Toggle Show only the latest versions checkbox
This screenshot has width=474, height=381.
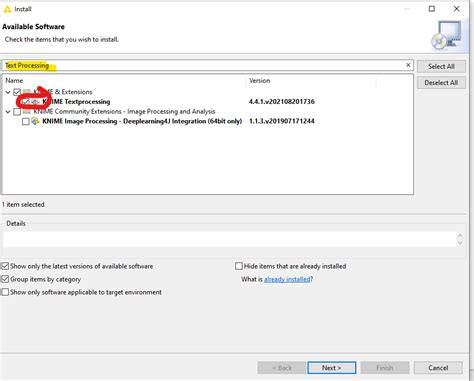point(5,266)
